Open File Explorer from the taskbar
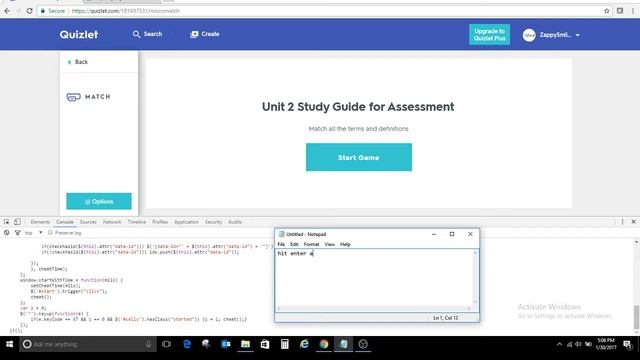640x360 pixels. 245,344
